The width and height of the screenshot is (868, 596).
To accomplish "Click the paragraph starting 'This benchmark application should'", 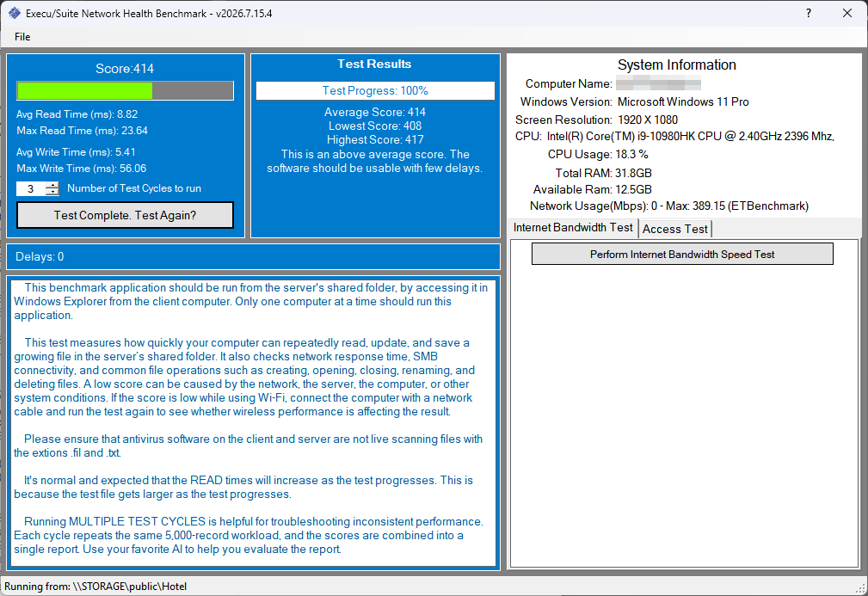I will coord(251,302).
